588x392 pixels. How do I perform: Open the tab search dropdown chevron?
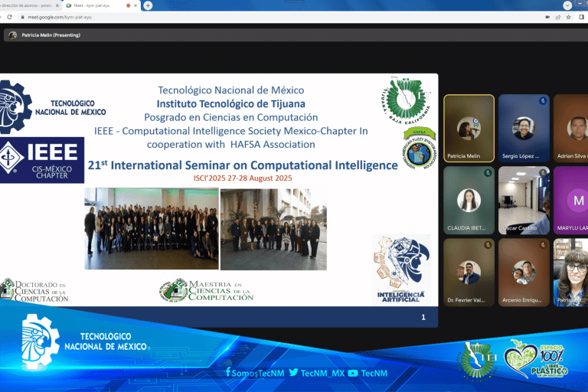coord(567,5)
